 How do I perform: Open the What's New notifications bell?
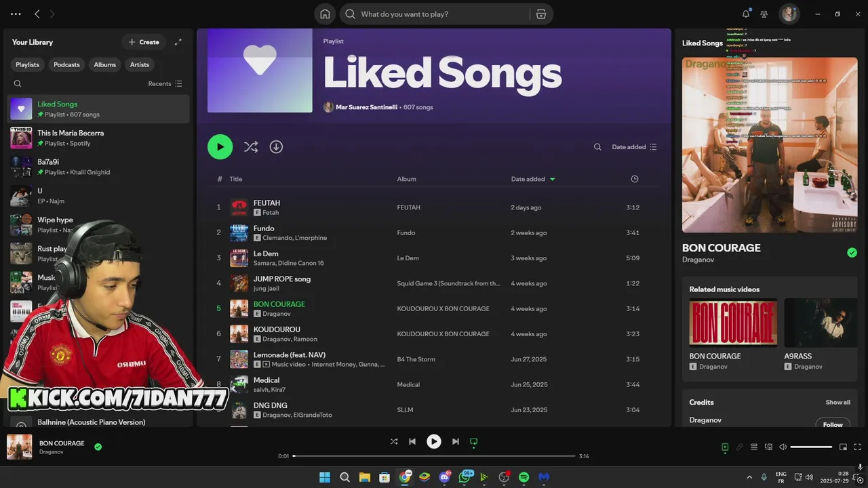coord(746,14)
